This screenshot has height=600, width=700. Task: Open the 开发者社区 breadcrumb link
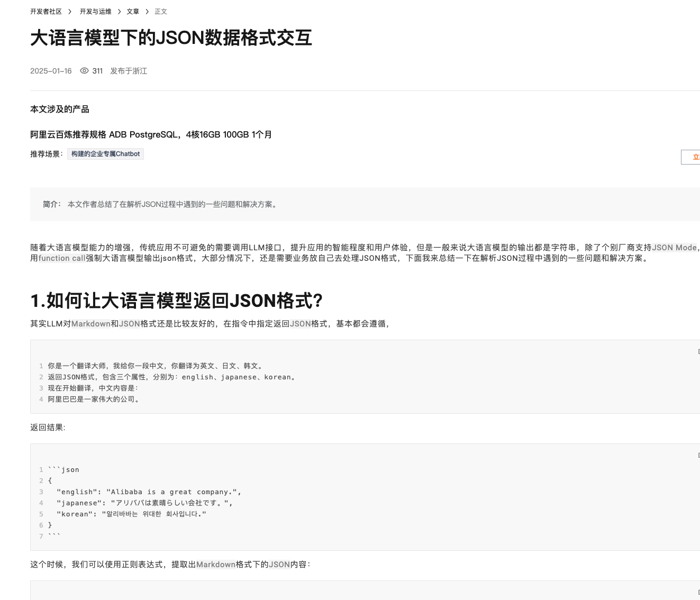(46, 12)
